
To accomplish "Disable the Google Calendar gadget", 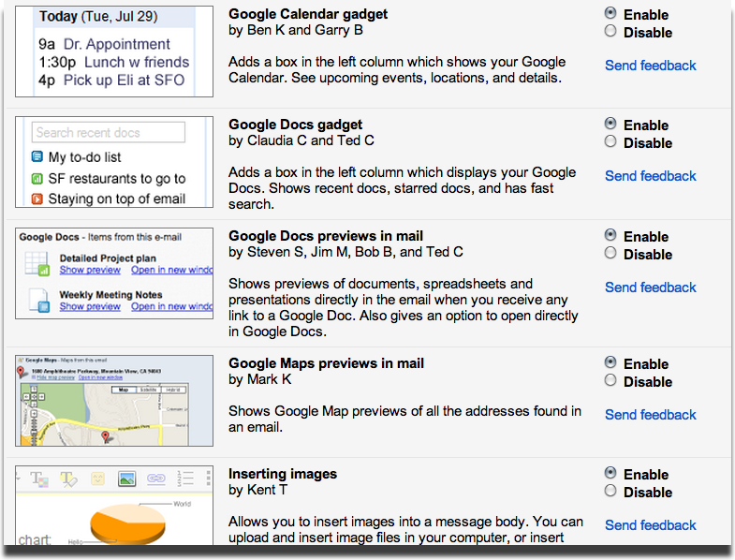I will [611, 32].
